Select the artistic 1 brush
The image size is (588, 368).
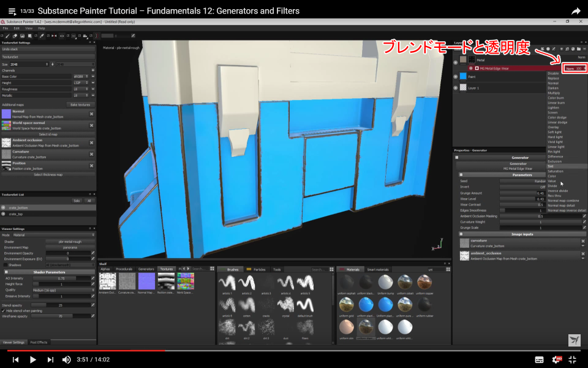pos(227,283)
